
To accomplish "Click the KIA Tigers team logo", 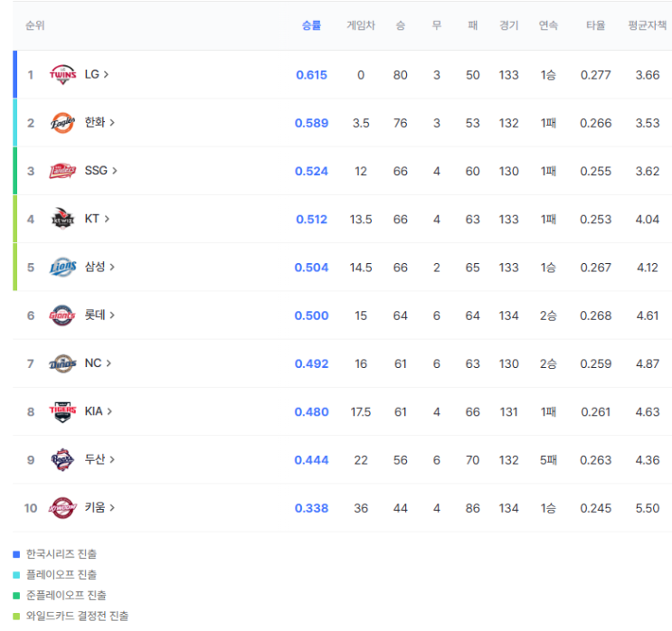I will (62, 411).
